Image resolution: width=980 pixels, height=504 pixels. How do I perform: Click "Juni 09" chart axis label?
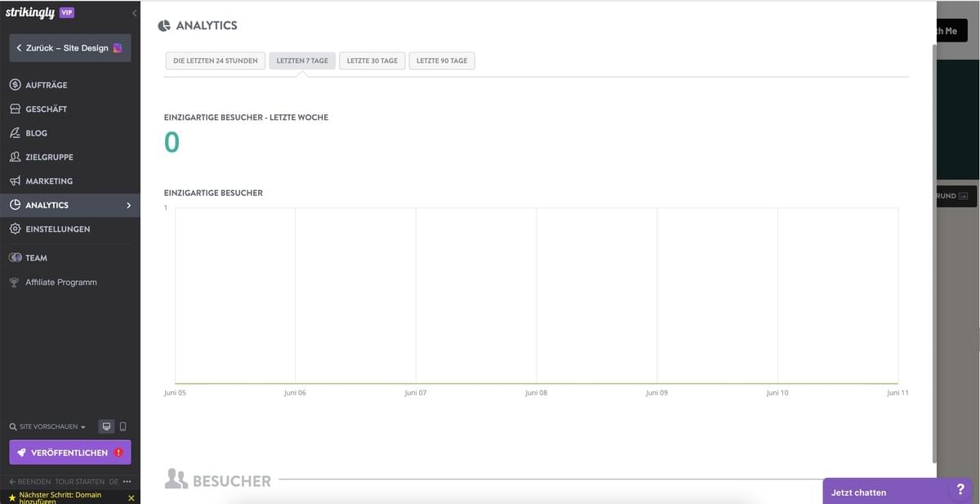657,393
